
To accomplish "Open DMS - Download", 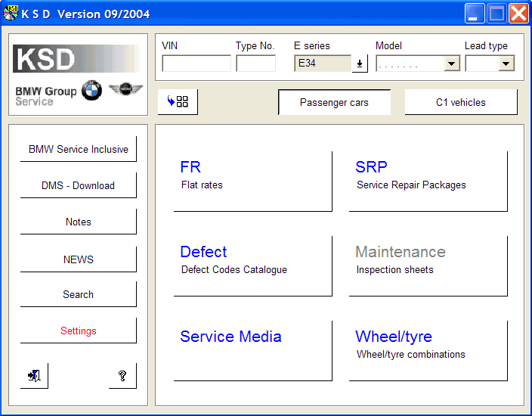I will pos(79,185).
